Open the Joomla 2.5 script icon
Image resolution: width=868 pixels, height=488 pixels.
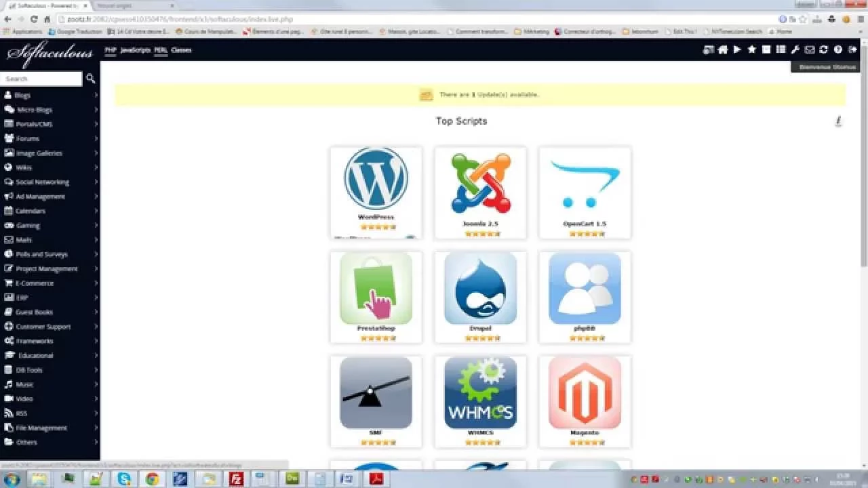(x=480, y=183)
